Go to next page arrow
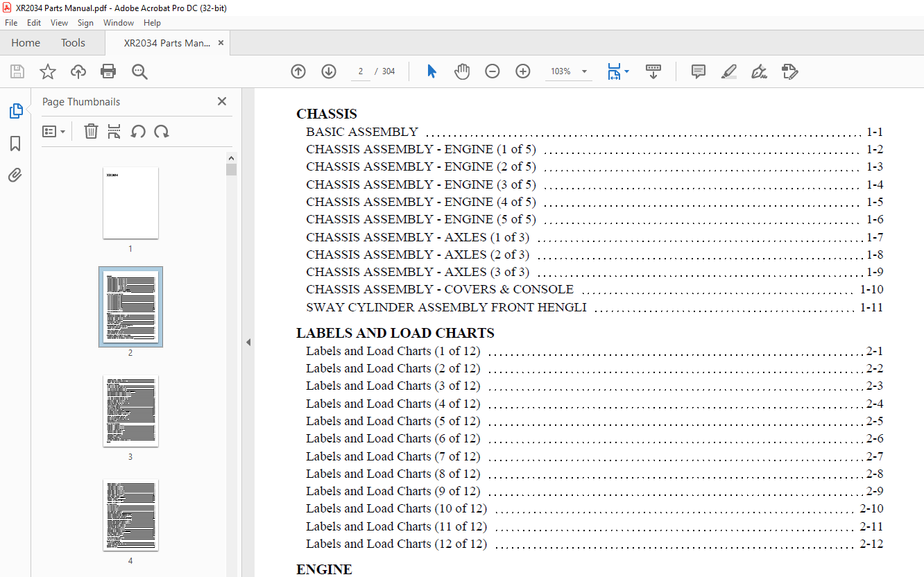Viewport: 924px width, 577px height. coord(329,71)
